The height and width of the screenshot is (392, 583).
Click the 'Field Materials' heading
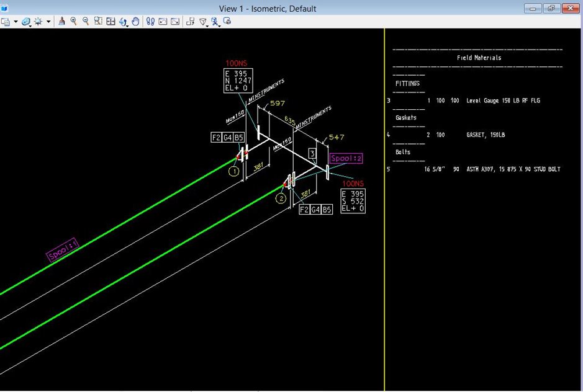[479, 58]
